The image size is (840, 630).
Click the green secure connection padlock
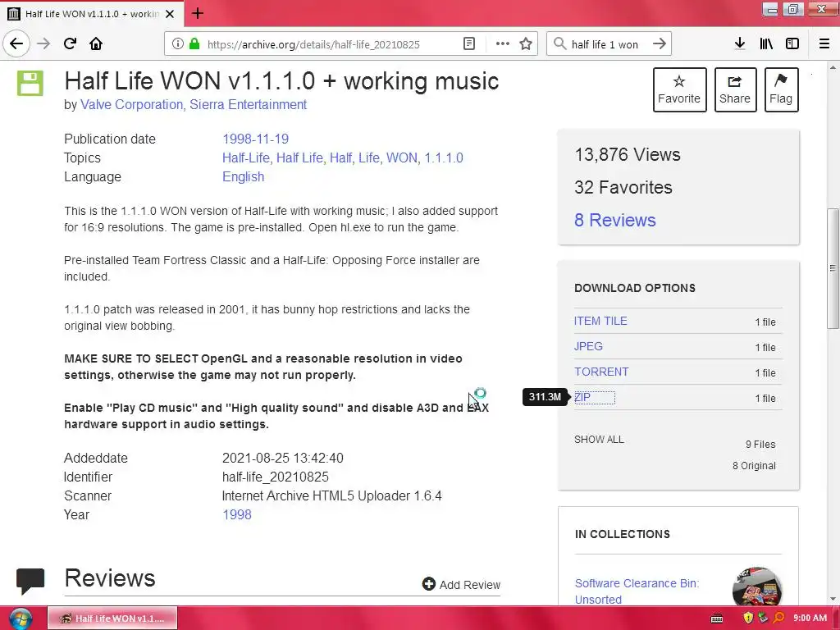pos(194,44)
